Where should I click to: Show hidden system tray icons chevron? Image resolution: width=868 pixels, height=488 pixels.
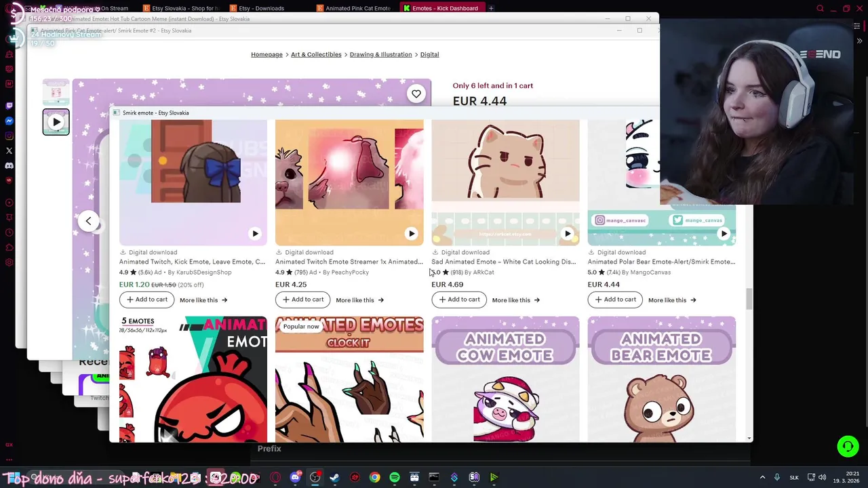click(762, 477)
